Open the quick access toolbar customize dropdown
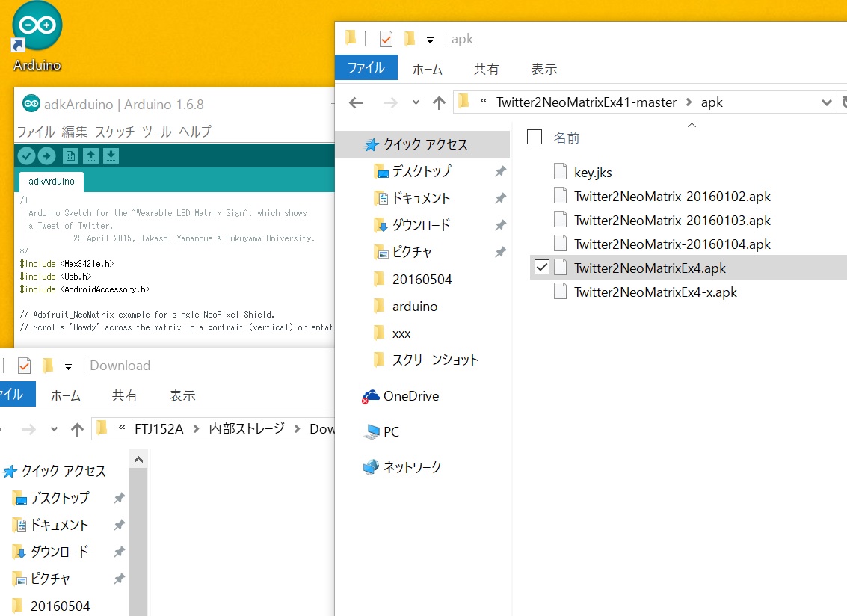The height and width of the screenshot is (616, 847). (430, 40)
